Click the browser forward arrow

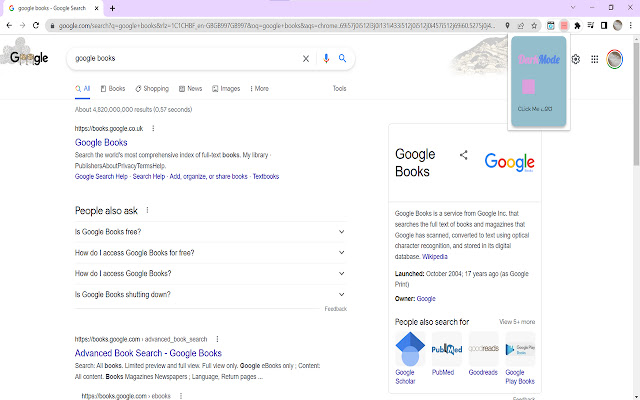(x=22, y=25)
